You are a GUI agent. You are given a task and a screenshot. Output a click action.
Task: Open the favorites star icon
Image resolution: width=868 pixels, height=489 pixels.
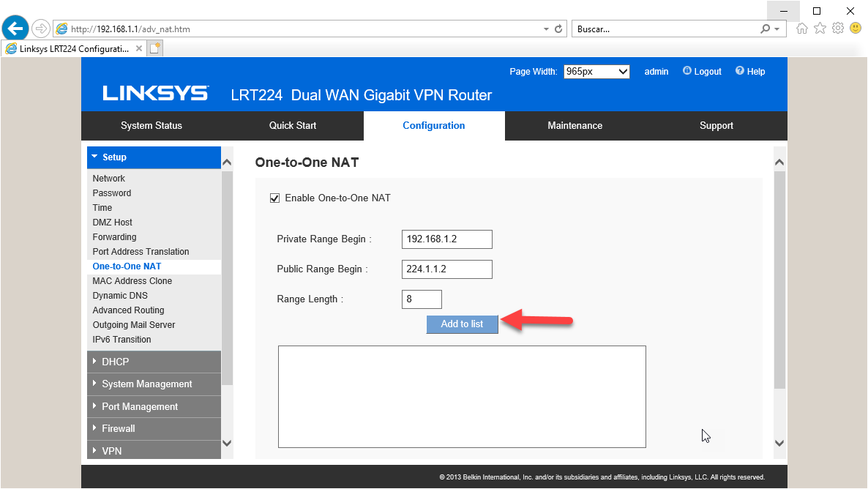(x=820, y=29)
